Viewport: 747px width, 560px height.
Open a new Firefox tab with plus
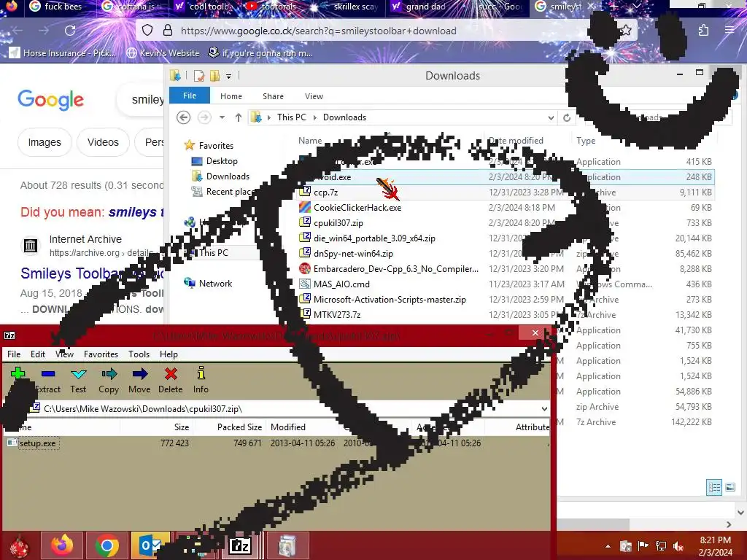click(x=614, y=7)
